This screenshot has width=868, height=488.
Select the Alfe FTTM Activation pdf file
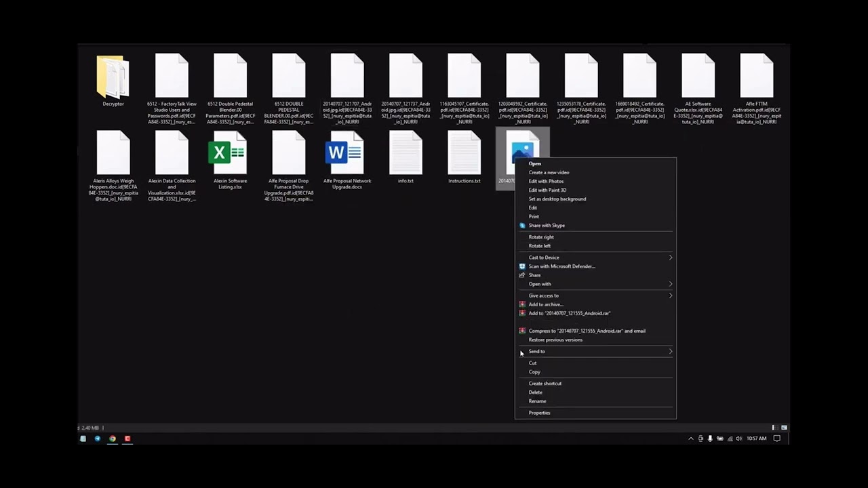pos(757,89)
